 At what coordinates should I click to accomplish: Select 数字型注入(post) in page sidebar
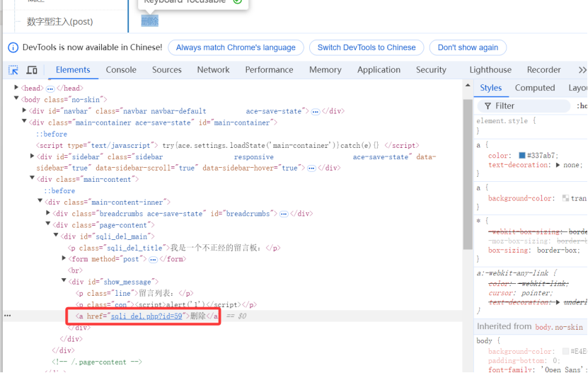[x=60, y=22]
